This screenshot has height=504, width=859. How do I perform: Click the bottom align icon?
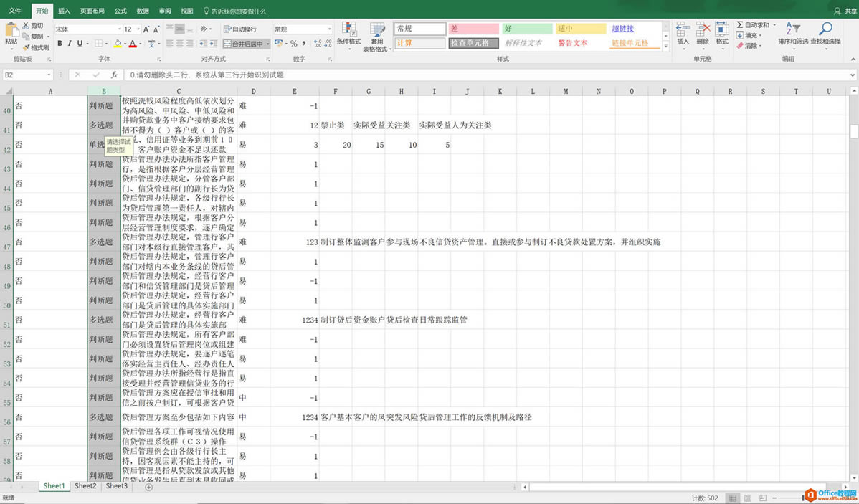tap(189, 29)
